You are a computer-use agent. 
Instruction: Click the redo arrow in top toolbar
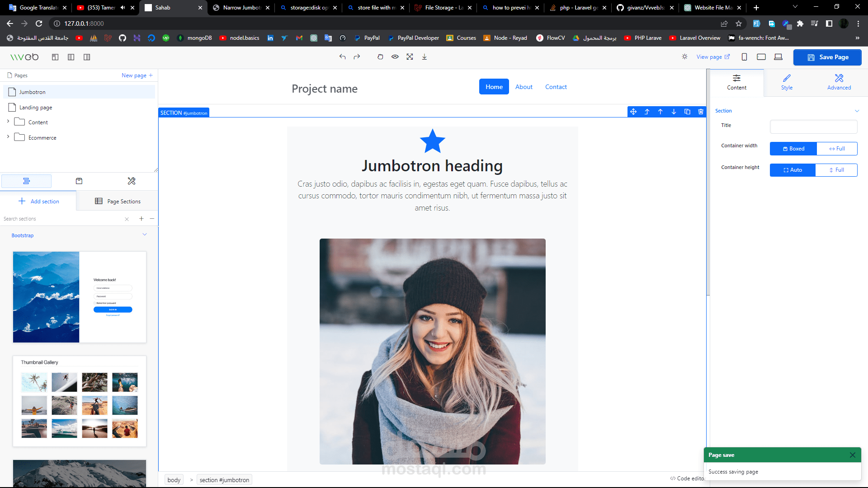point(357,57)
